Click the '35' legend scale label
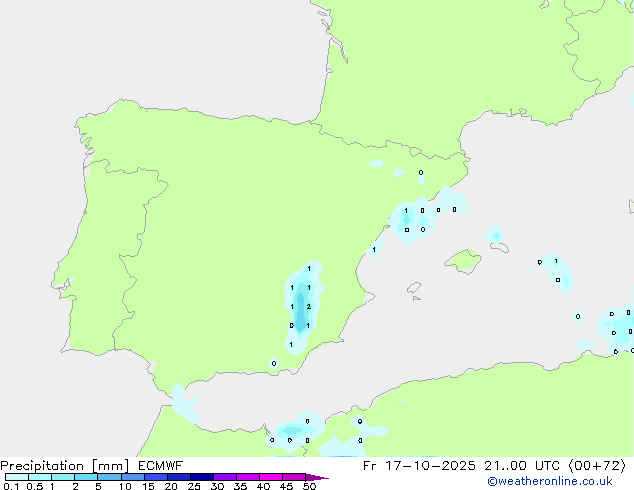634x490 pixels. click(240, 486)
